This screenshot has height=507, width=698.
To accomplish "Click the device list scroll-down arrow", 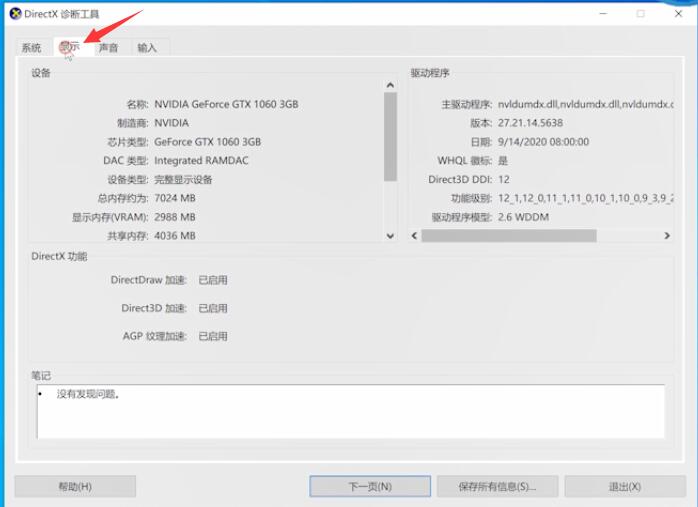I will [390, 236].
